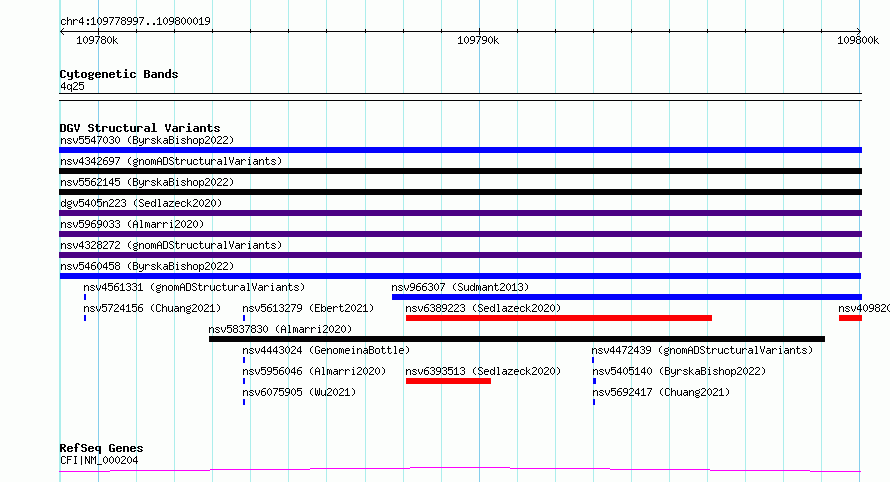Click the purple bar for dgv5405n223
This screenshot has height=482, width=890.
coord(460,213)
